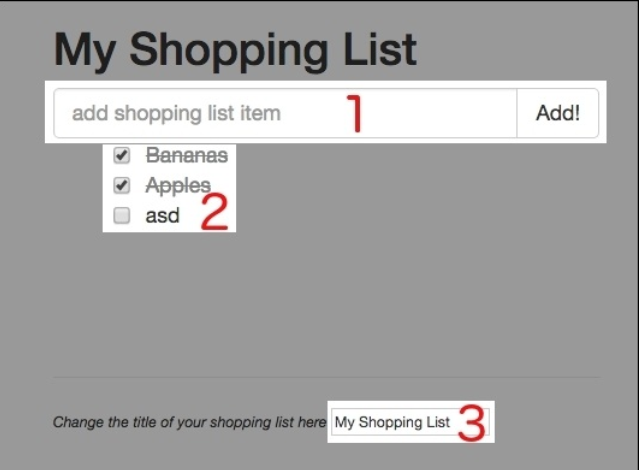The image size is (639, 470).
Task: Focus the shopping list title input box
Action: (x=393, y=423)
